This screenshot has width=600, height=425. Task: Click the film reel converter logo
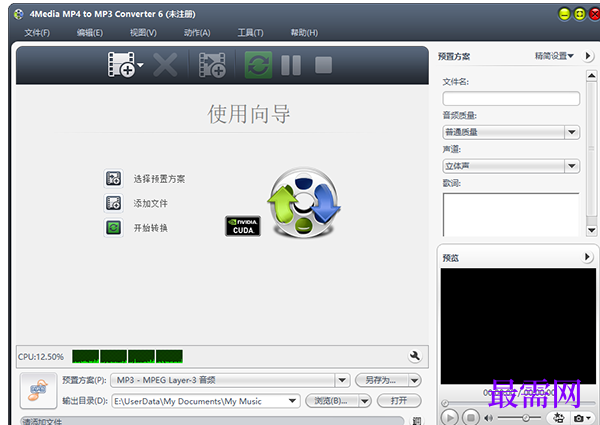coord(304,202)
